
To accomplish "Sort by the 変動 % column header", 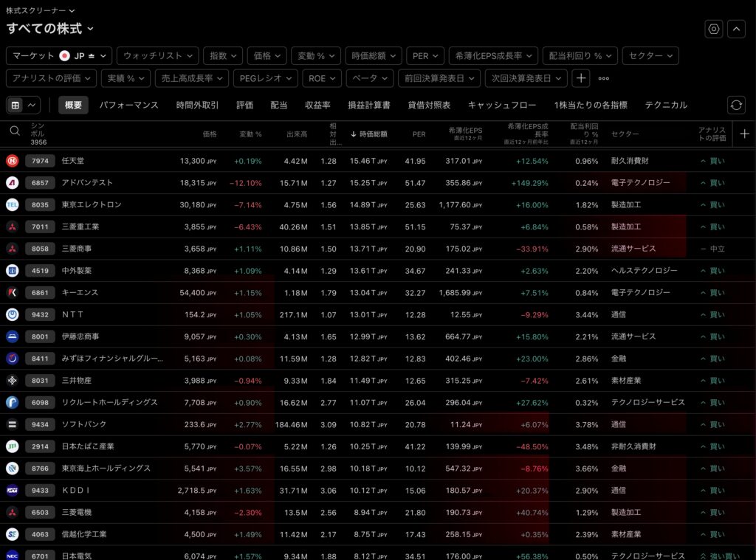I will 251,134.
